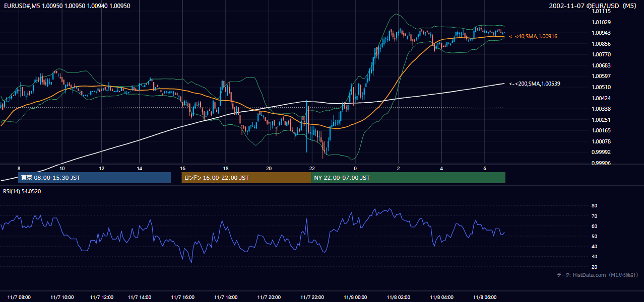The width and height of the screenshot is (644, 302).
Task: Click the 1.01029 price axis value
Action: (x=601, y=22)
